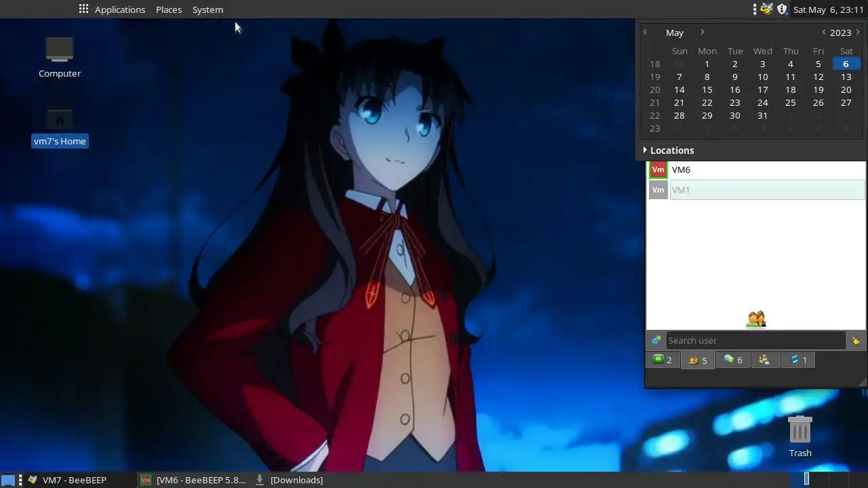Click the shield info tray icon
Viewport: 868px width, 488px height.
coord(782,9)
